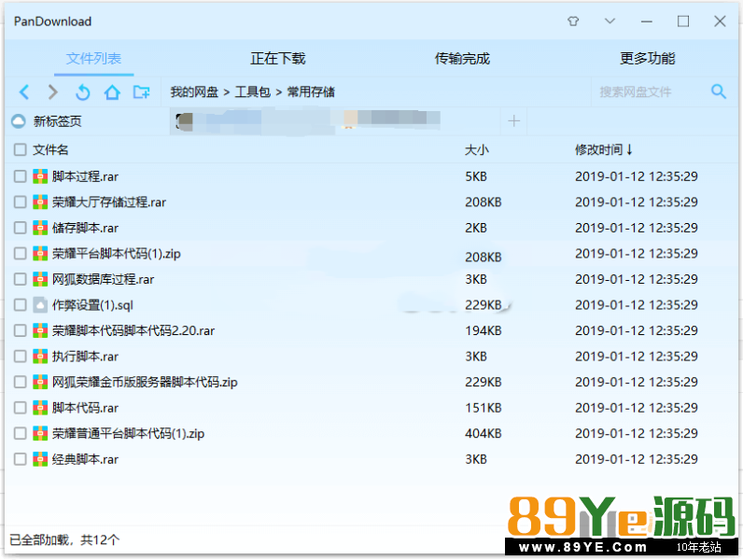Go to the home directory
This screenshot has width=743, height=560.
pos(112,91)
